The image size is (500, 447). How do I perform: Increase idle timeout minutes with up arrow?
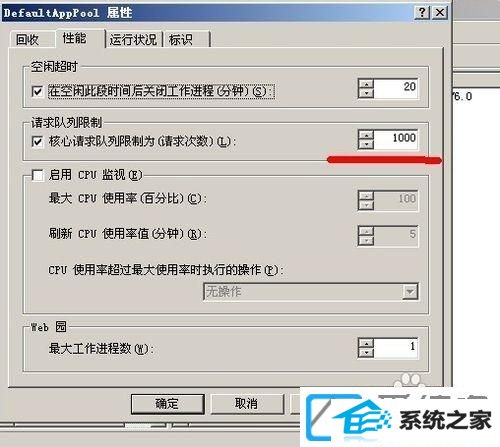tap(366, 84)
